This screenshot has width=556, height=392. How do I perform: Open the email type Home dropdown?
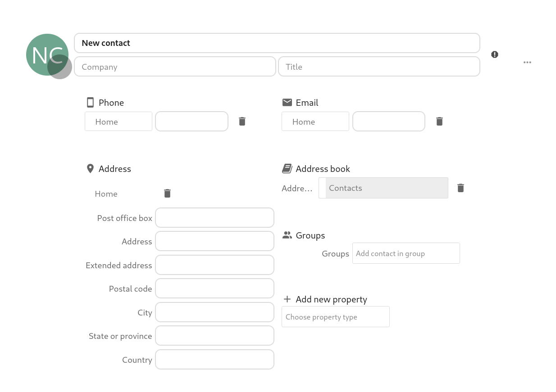315,122
